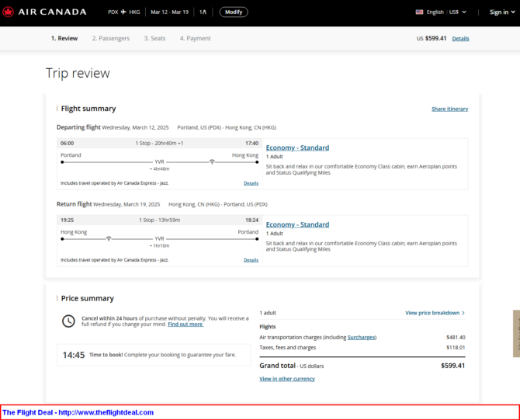Click the YVR stop on return flight
This screenshot has height=420, width=520.
click(x=160, y=239)
